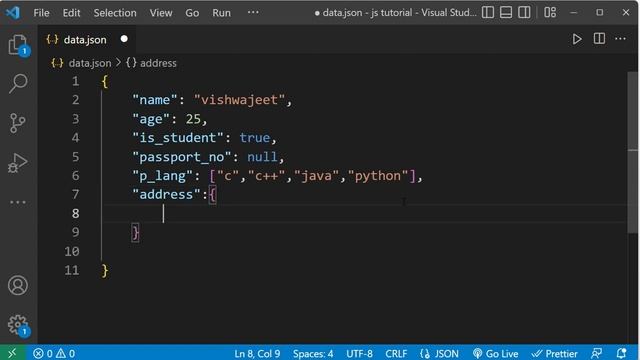Close data.json tab via unsaved dot
This screenshot has height=360, width=640.
coord(124,39)
